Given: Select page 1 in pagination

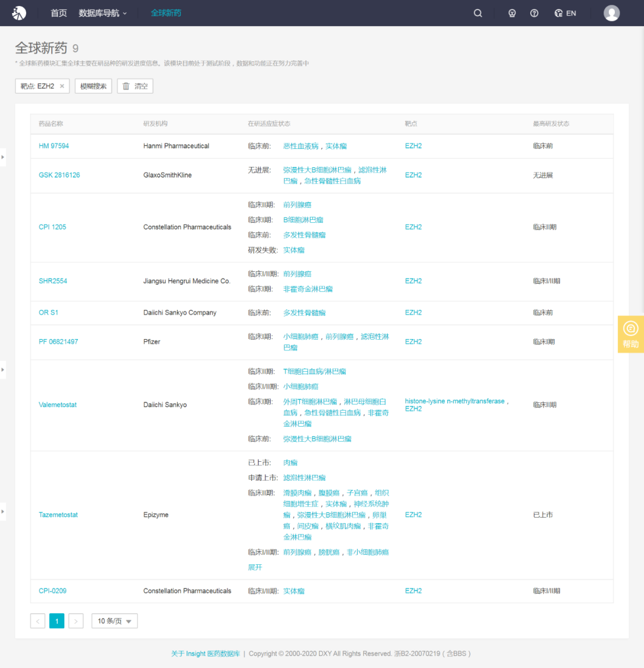Looking at the screenshot, I should 57,621.
